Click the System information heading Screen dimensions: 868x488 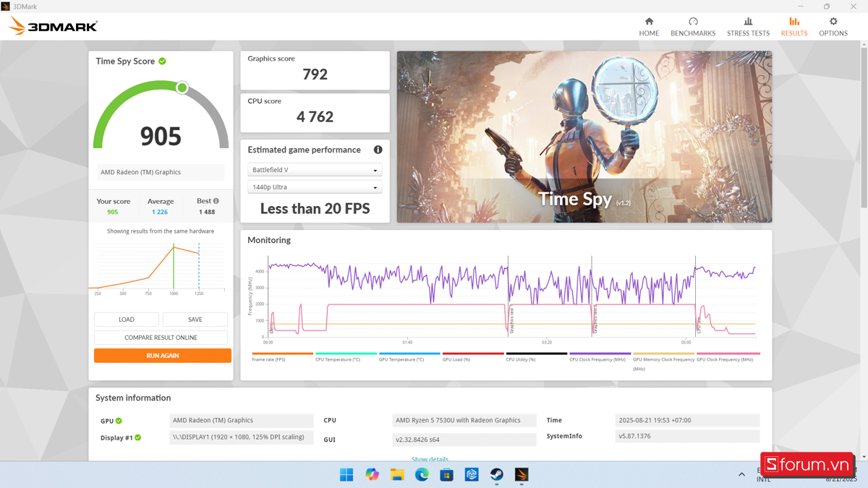click(x=133, y=398)
